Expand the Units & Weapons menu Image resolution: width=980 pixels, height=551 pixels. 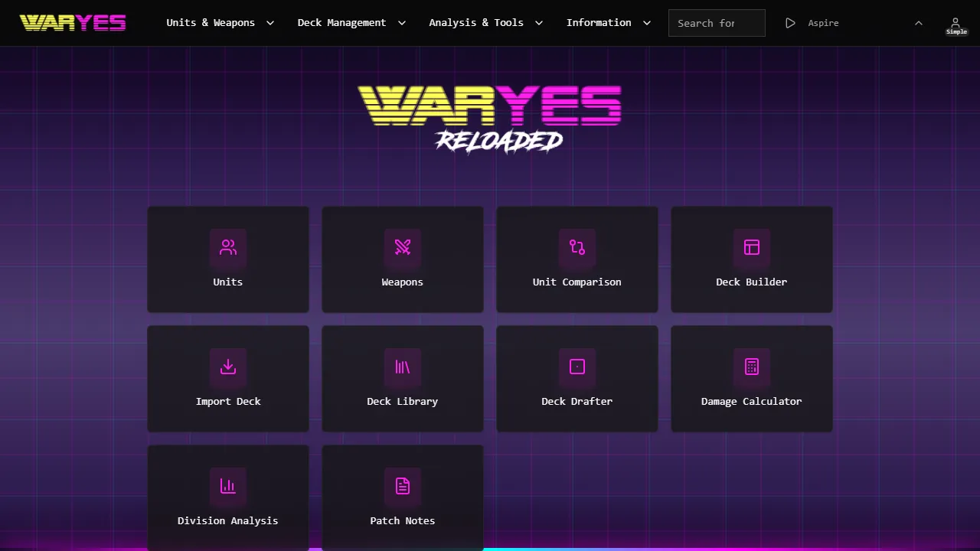[x=220, y=23]
